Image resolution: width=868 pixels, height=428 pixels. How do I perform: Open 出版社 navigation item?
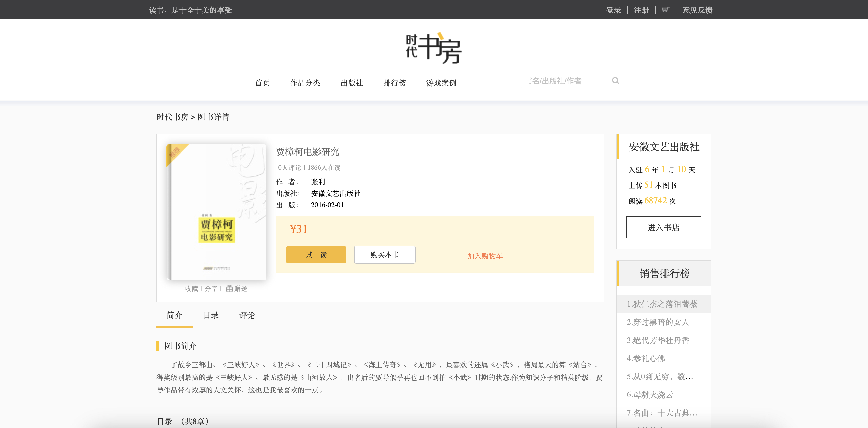click(x=352, y=83)
